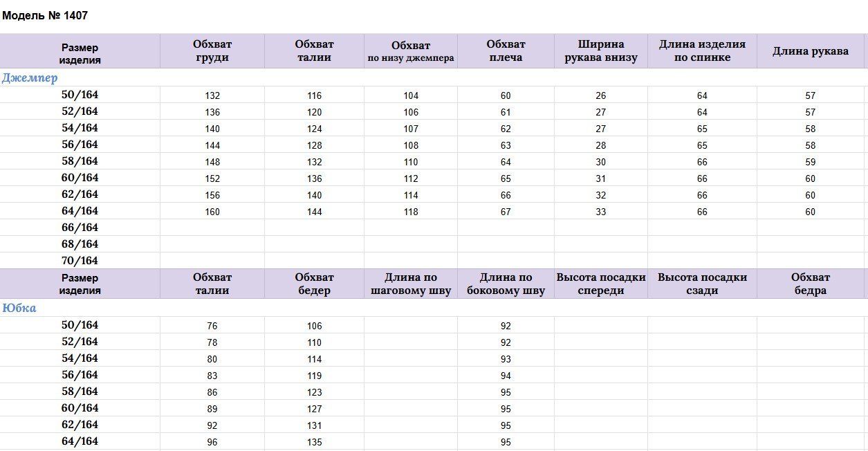Click the 'Обхват по низу джемпера' header
Screen dimensions: 868x451
click(411, 52)
